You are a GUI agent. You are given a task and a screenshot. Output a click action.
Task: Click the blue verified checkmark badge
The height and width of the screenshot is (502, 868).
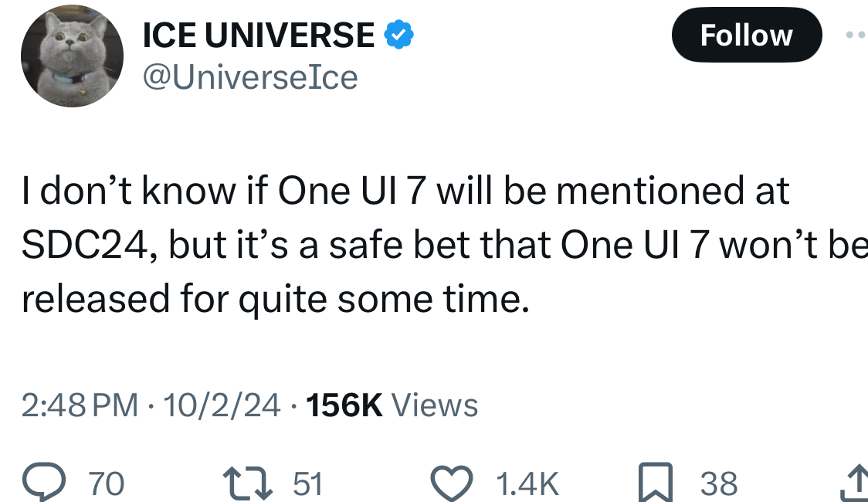(400, 36)
